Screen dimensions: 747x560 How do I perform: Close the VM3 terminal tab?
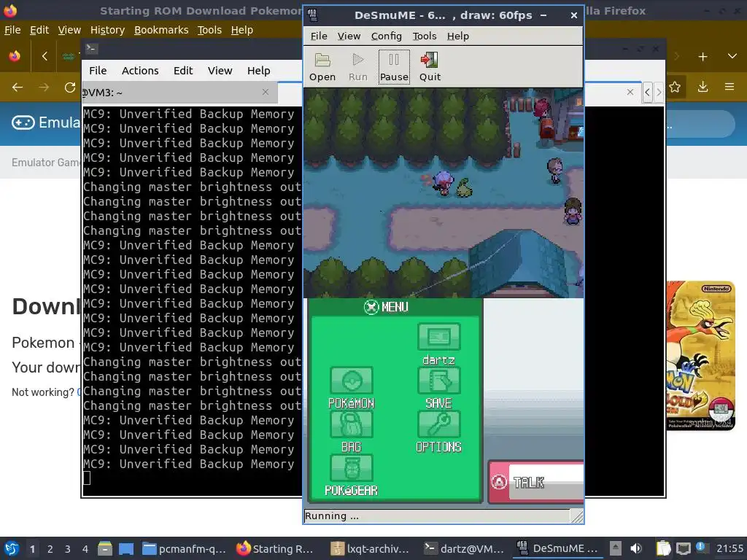pos(266,92)
